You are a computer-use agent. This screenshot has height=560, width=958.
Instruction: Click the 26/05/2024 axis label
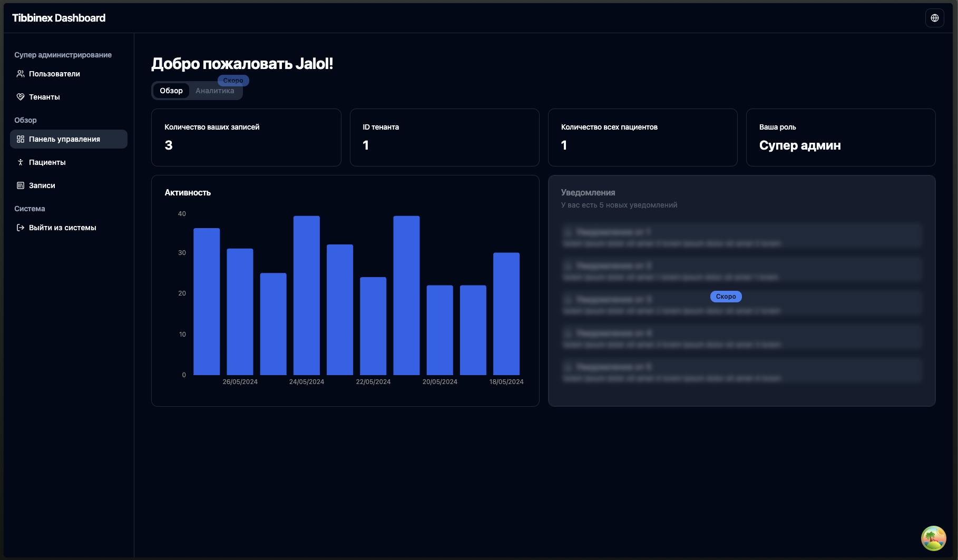240,382
